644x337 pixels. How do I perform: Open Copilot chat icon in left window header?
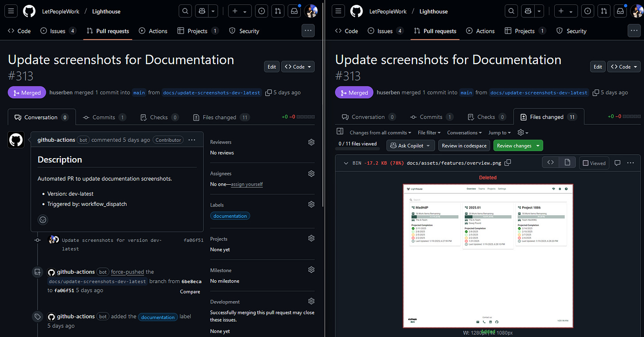pos(202,11)
